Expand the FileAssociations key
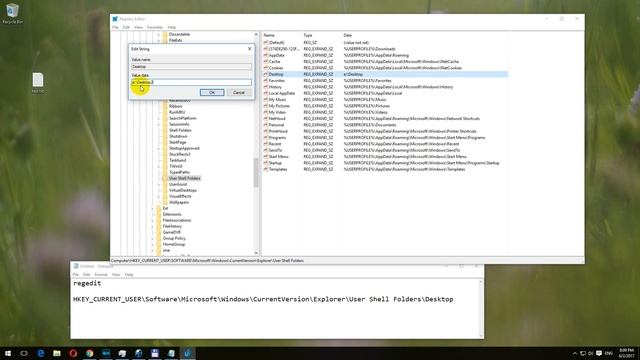Viewport: 640px width, 360px height. (153, 220)
